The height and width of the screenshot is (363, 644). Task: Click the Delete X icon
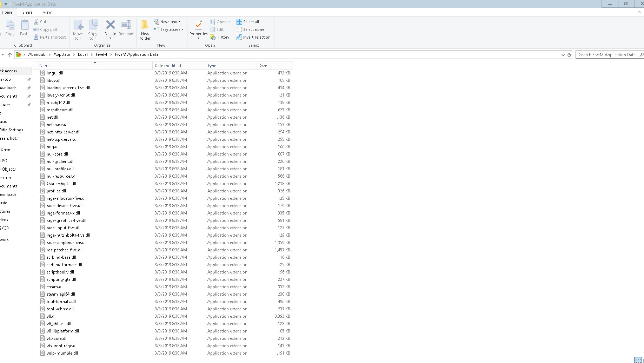pyautogui.click(x=110, y=25)
